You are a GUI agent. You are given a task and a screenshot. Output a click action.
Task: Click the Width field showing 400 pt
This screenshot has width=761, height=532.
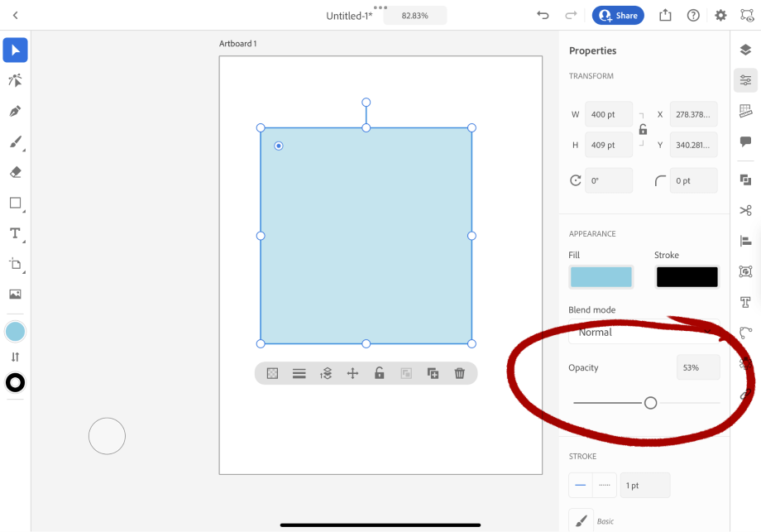coord(609,114)
